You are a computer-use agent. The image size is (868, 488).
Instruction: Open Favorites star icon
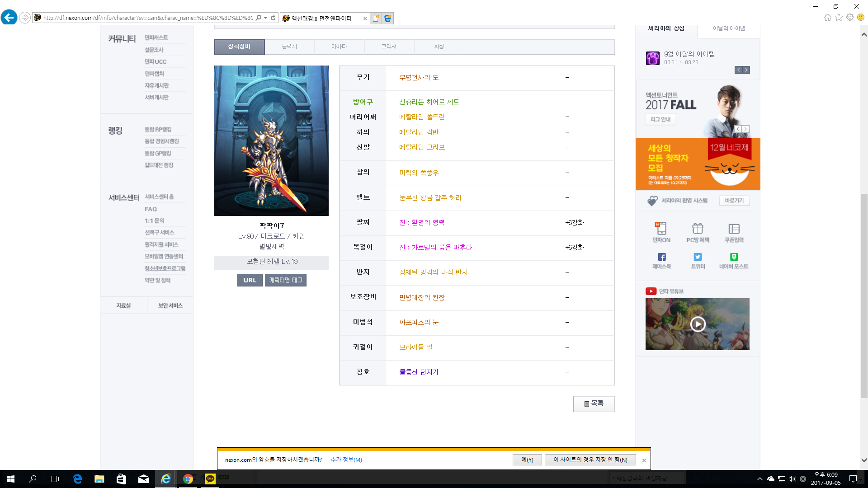point(839,17)
